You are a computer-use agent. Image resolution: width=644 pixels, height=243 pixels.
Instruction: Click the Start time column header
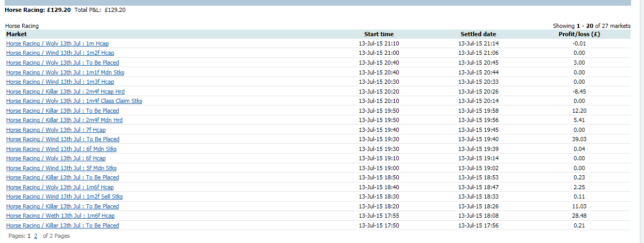[379, 34]
